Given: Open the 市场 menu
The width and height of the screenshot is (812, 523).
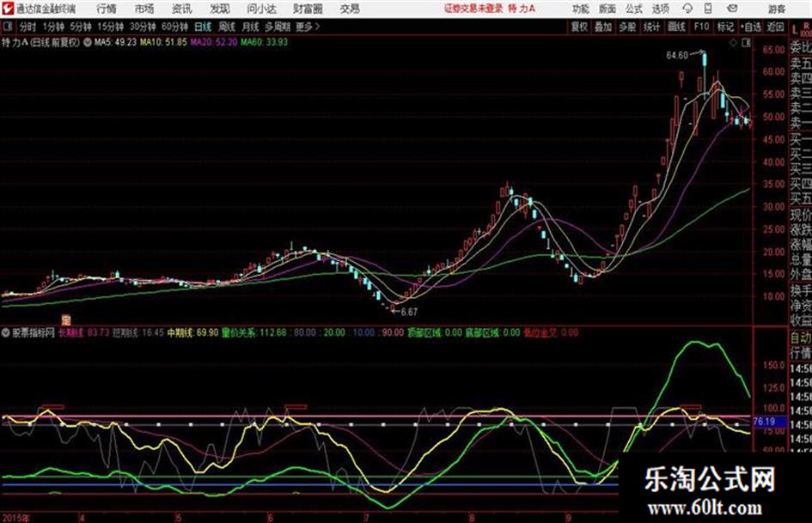Looking at the screenshot, I should pos(144,9).
